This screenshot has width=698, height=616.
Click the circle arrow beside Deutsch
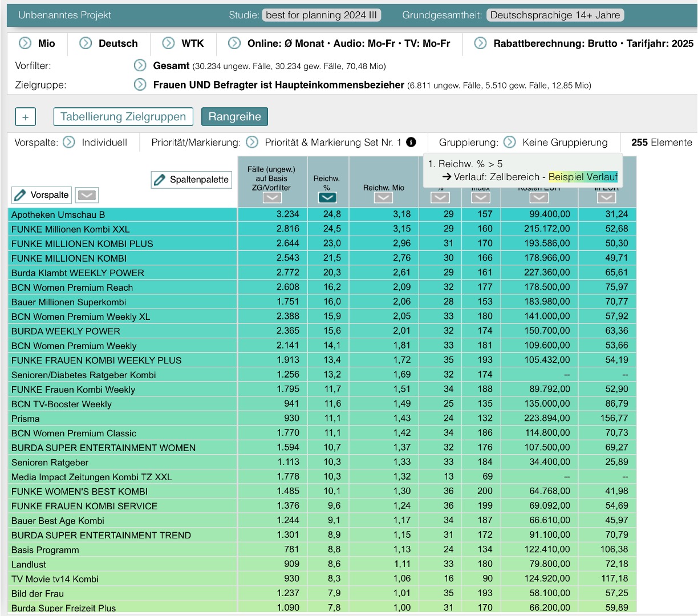[x=86, y=43]
